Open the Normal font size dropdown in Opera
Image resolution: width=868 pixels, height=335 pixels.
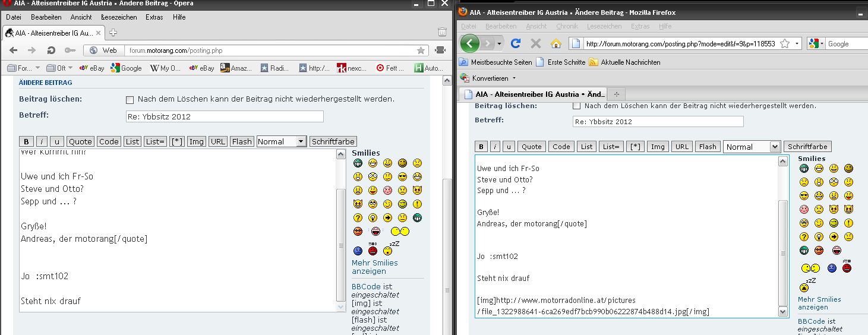tap(282, 141)
